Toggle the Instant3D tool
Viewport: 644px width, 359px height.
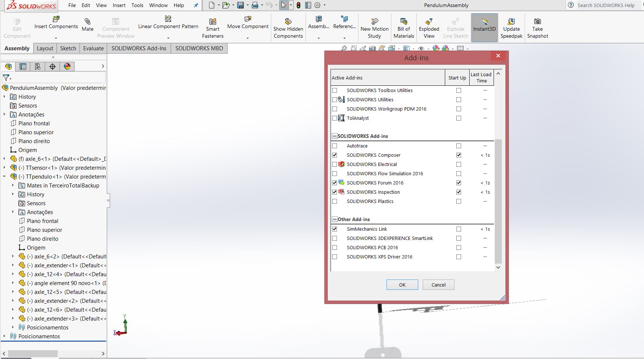click(484, 27)
